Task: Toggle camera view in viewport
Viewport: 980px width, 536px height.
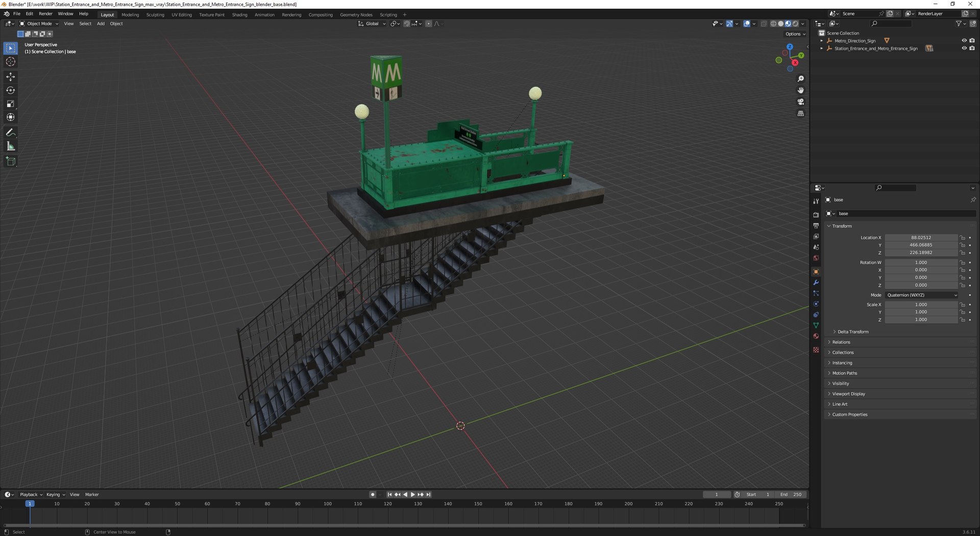Action: (x=801, y=102)
